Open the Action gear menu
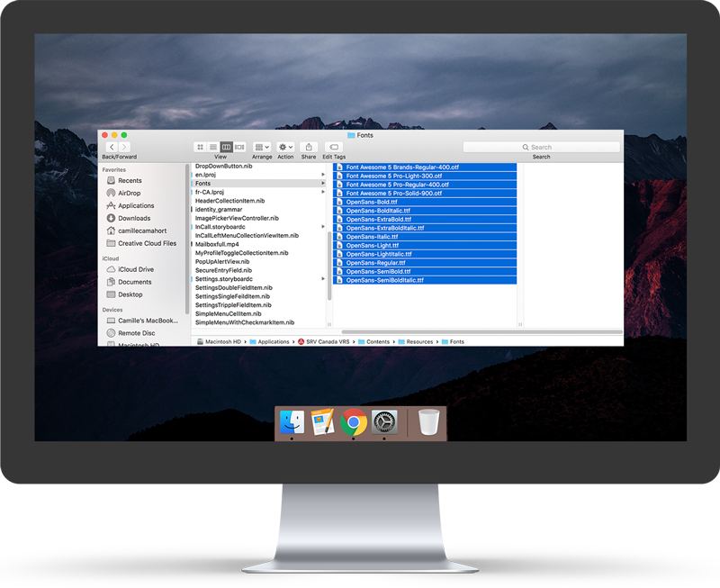The image size is (720, 588). pos(285,147)
